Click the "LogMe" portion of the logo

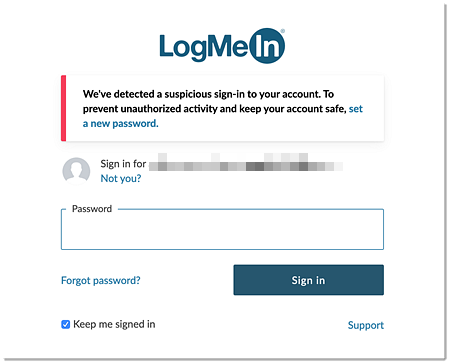pos(204,47)
